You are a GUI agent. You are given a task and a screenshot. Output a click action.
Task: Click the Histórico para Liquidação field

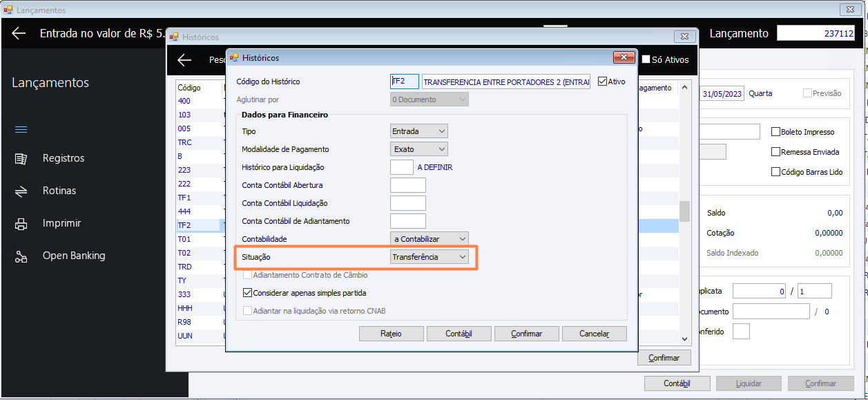tap(402, 167)
